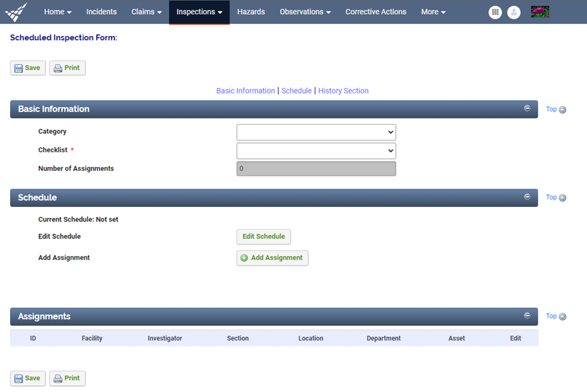Image resolution: width=587 pixels, height=392 pixels.
Task: Open the app grid icon in header
Action: pos(495,12)
